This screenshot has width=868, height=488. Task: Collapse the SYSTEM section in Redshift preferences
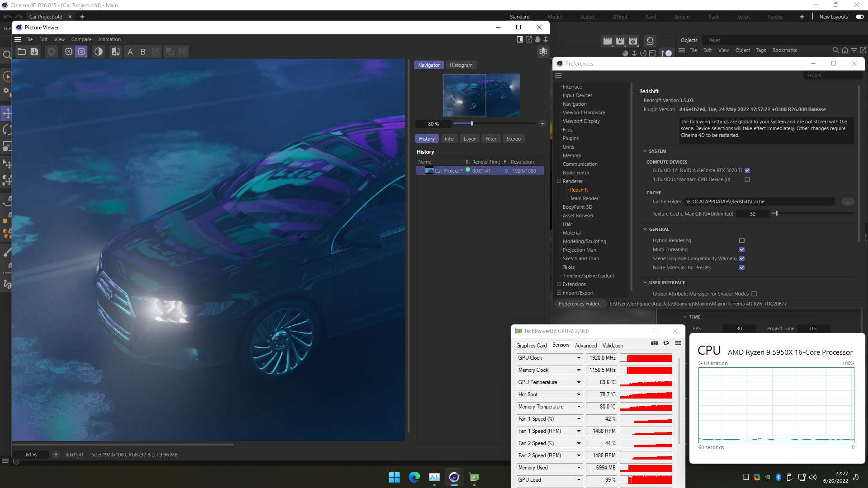coord(645,151)
